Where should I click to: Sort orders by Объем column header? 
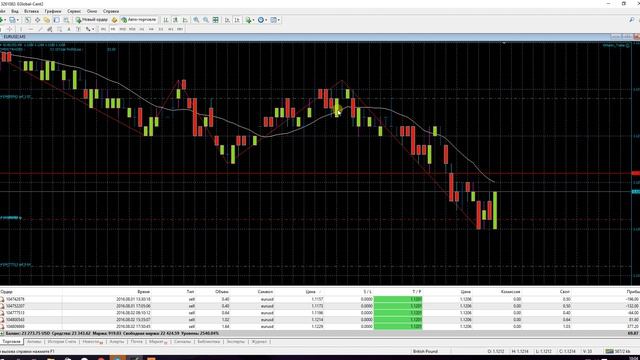[x=222, y=292]
